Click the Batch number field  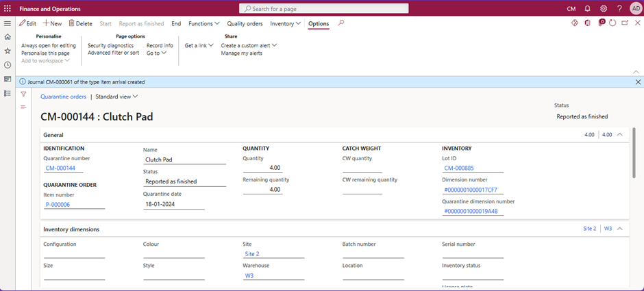pos(373,254)
